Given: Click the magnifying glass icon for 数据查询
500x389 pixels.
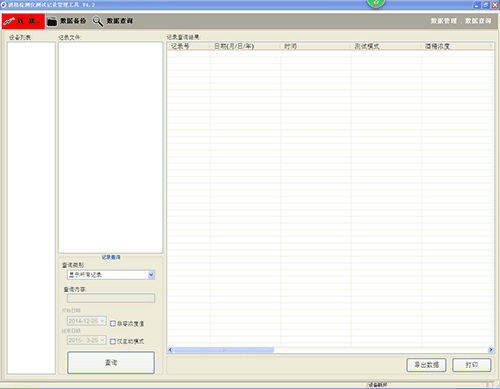Looking at the screenshot, I should click(98, 21).
